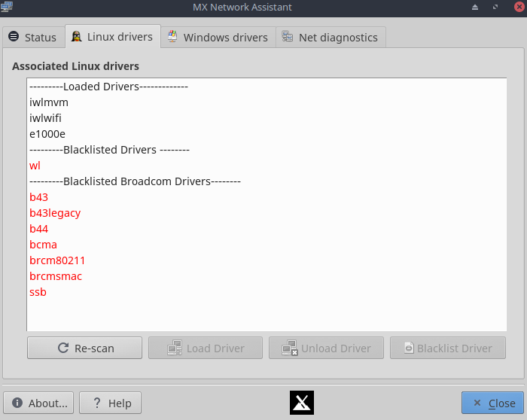This screenshot has width=527, height=420.
Task: Click the Load Driver button
Action: tap(206, 348)
